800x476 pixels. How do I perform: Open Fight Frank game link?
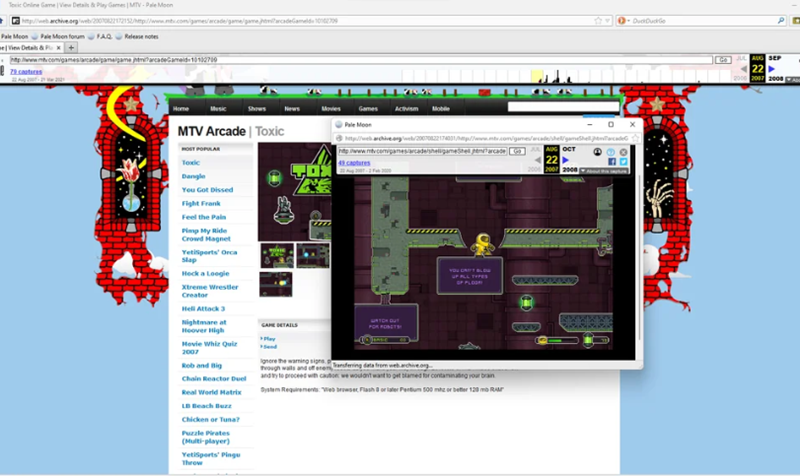tap(201, 204)
